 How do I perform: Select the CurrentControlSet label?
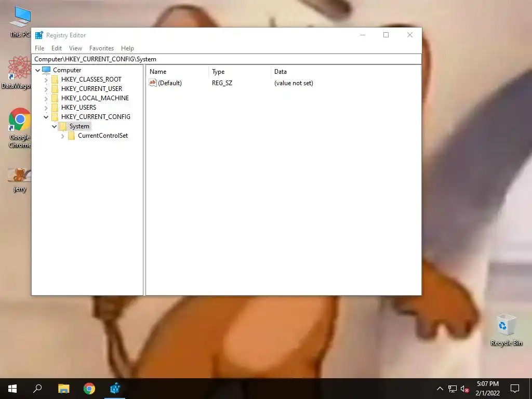103,136
